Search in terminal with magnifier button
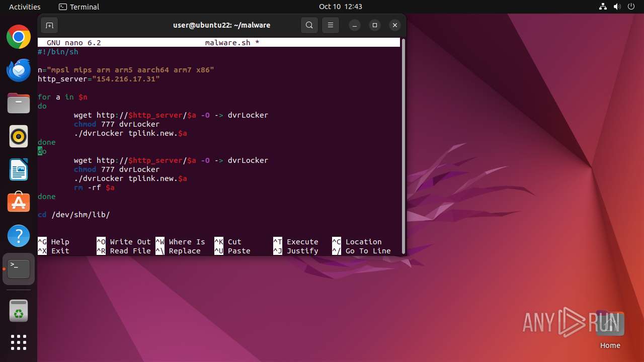The height and width of the screenshot is (362, 644). point(309,25)
